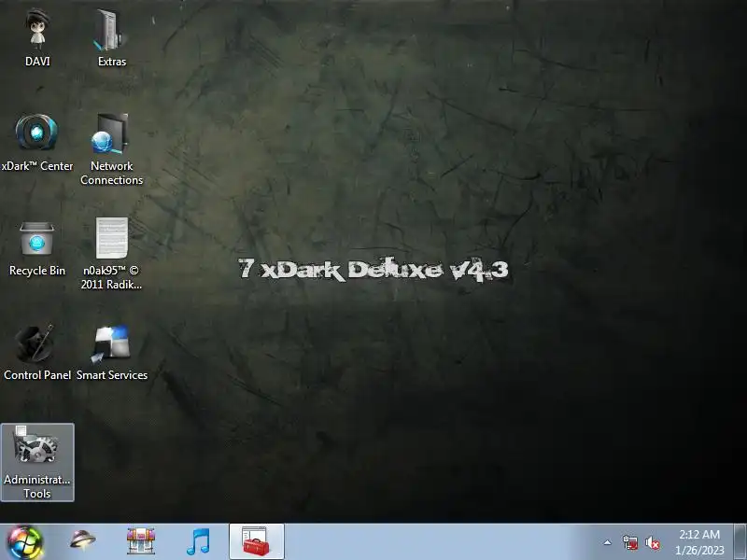Image resolution: width=747 pixels, height=560 pixels.
Task: Select the "Smart Services" label text
Action: click(x=112, y=375)
